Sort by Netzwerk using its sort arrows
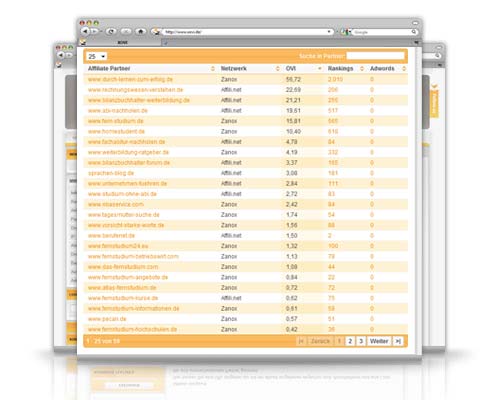Screen dimensions: 500x400 pos(277,69)
